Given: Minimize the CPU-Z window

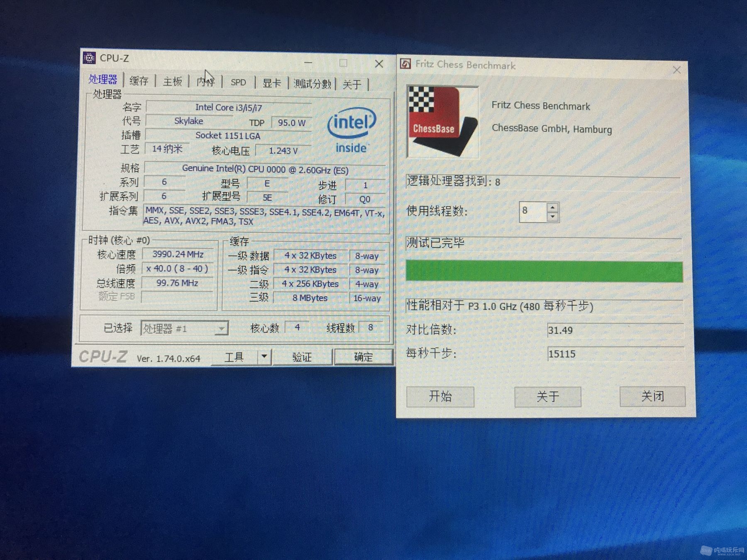Looking at the screenshot, I should point(308,63).
